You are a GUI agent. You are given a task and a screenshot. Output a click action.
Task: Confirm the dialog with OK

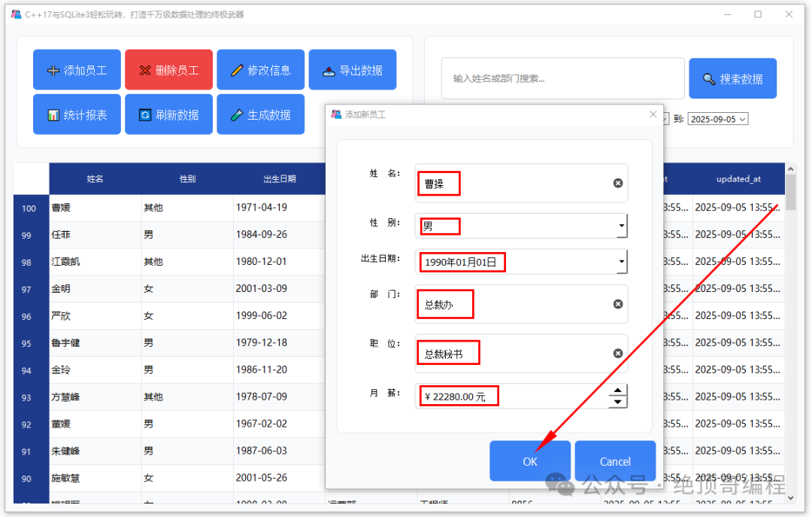(530, 461)
